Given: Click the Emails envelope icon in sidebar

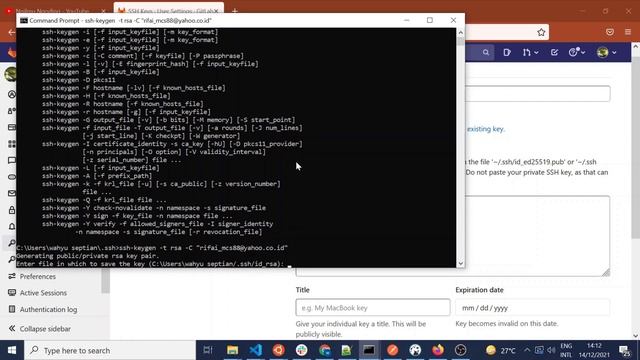Looking at the screenshot, I should (x=12, y=193).
